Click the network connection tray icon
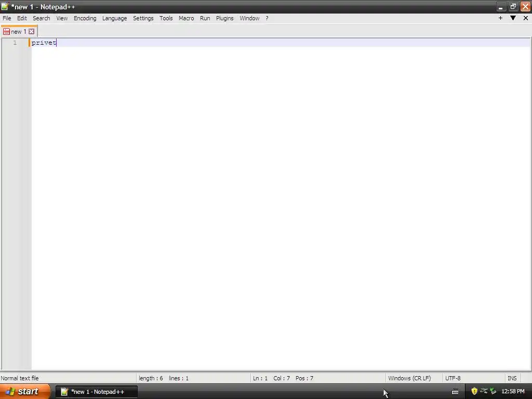The height and width of the screenshot is (399, 532). pos(484,391)
